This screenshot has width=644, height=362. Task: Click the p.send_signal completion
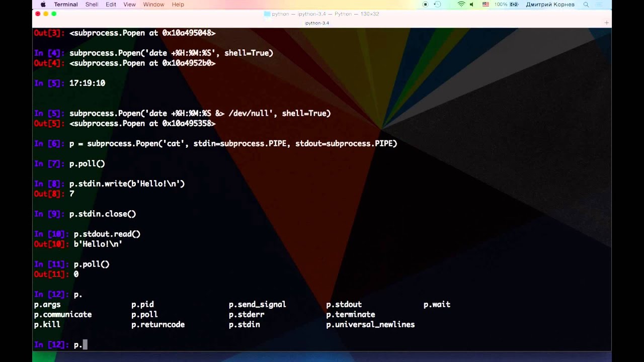[x=257, y=304]
